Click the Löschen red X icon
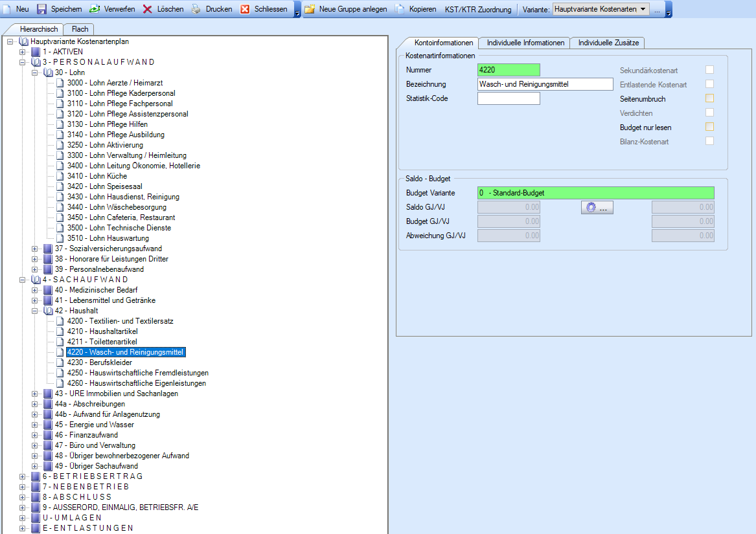Screen dimensions: 756x534 pos(148,9)
